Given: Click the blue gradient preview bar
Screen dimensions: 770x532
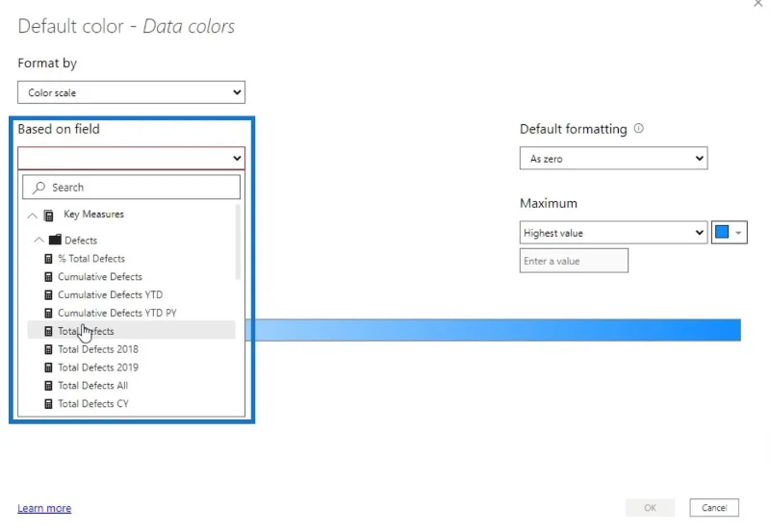Looking at the screenshot, I should tap(493, 330).
